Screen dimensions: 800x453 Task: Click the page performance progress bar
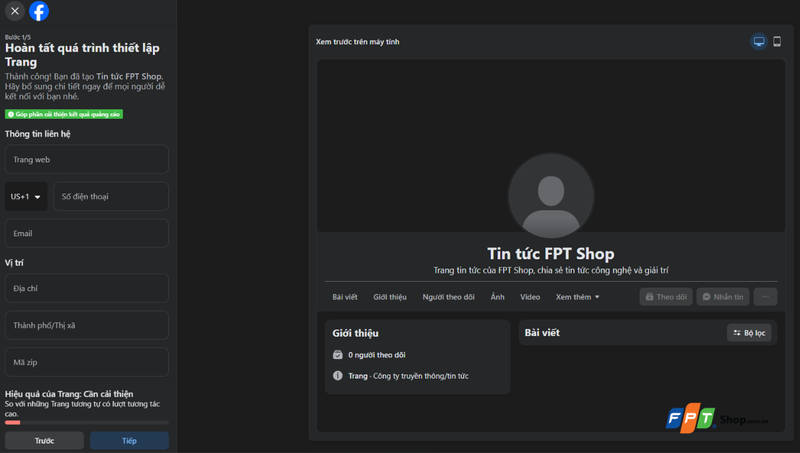[87, 422]
